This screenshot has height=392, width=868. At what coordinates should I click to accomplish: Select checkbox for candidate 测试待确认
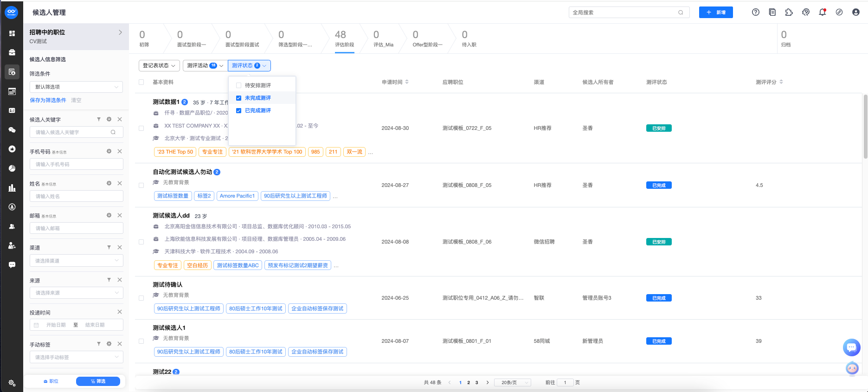pos(141,298)
